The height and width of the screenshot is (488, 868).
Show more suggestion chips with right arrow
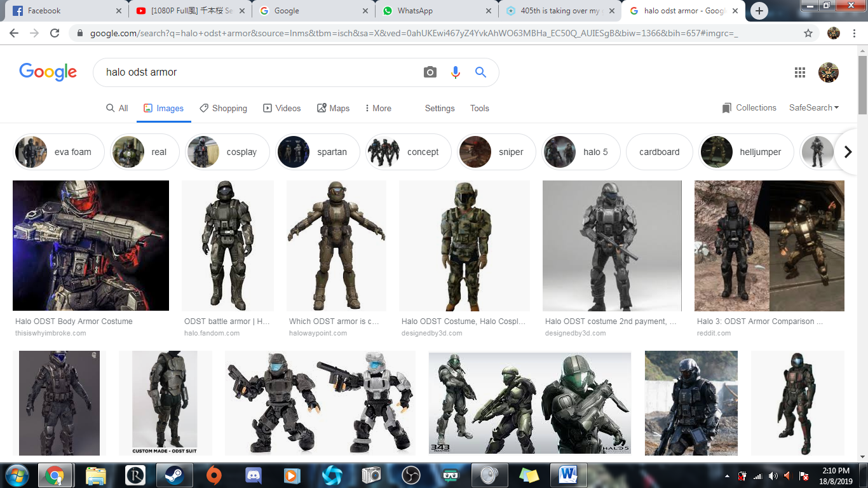click(x=848, y=152)
